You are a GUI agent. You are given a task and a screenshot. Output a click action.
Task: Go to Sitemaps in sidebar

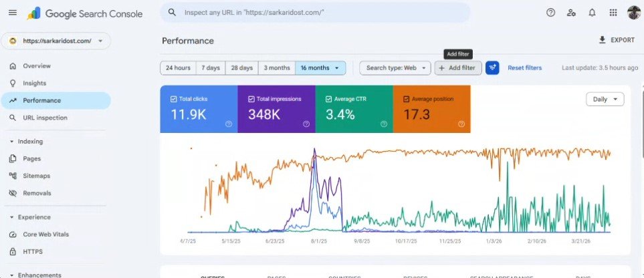(37, 176)
